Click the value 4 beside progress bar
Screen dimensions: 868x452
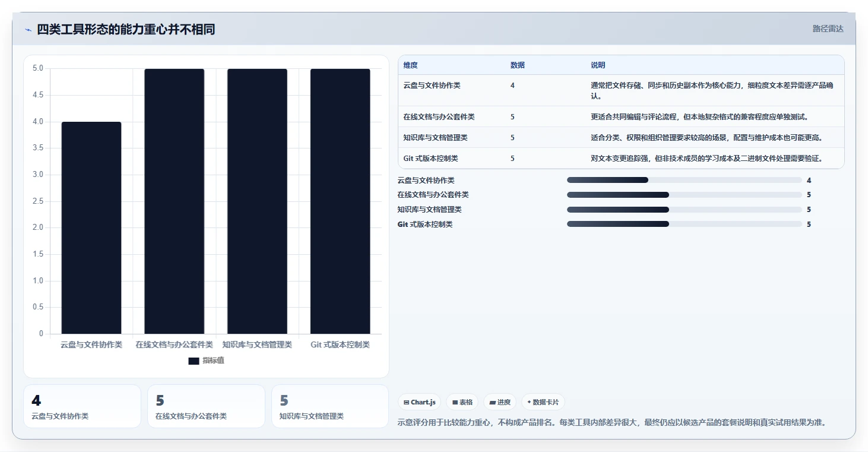click(809, 181)
